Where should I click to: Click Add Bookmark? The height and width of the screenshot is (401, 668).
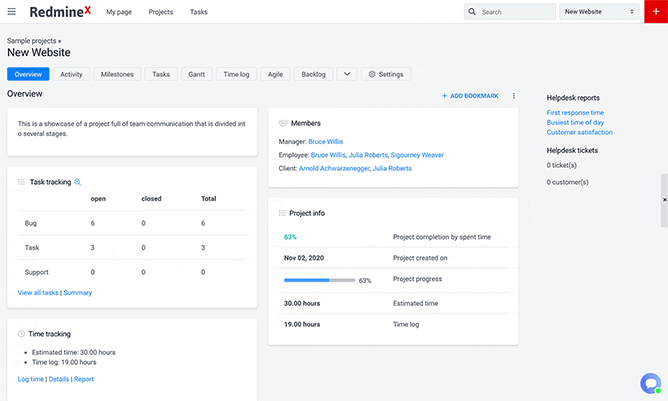click(470, 96)
